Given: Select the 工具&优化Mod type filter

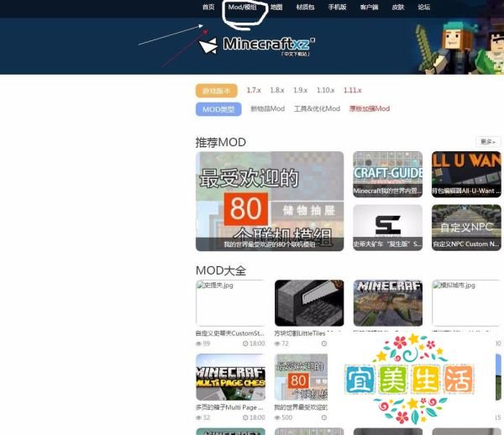Looking at the screenshot, I should (x=317, y=109).
